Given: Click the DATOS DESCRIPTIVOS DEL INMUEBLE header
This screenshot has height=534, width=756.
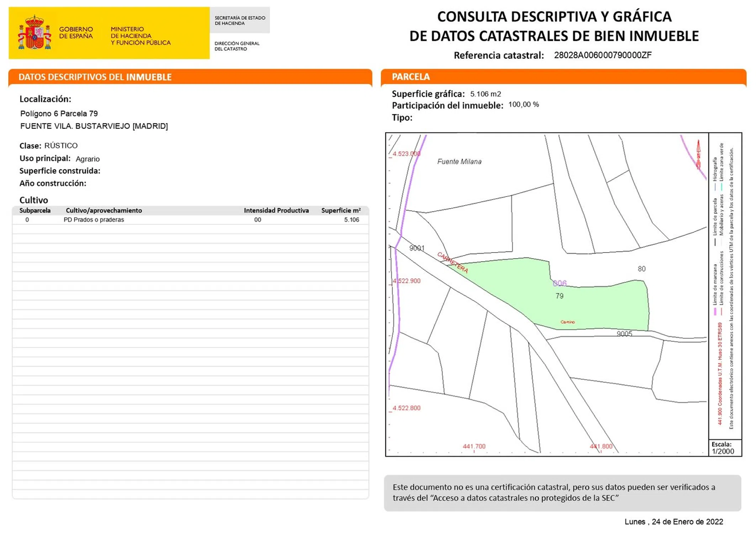Looking at the screenshot, I should pos(95,77).
